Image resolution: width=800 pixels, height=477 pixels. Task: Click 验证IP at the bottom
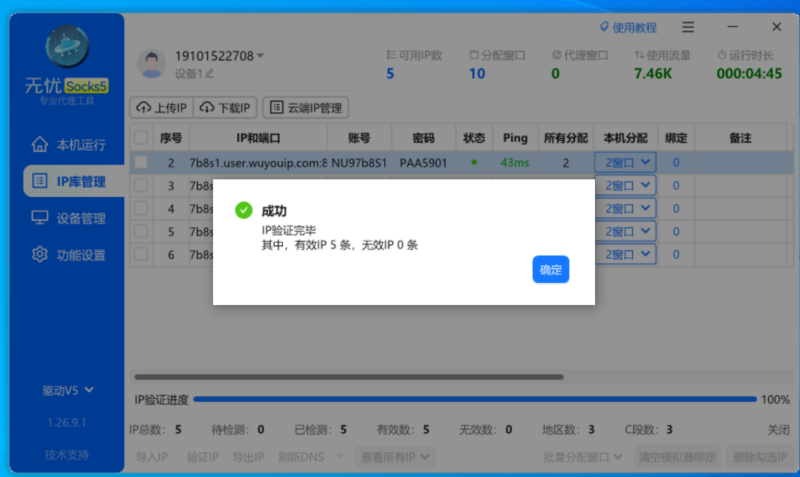coord(203,457)
